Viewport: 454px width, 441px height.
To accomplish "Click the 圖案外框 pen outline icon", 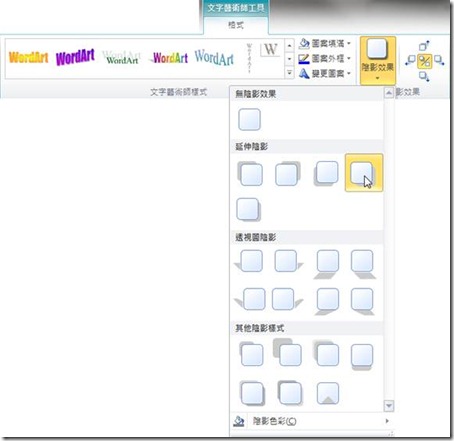I will [x=304, y=59].
